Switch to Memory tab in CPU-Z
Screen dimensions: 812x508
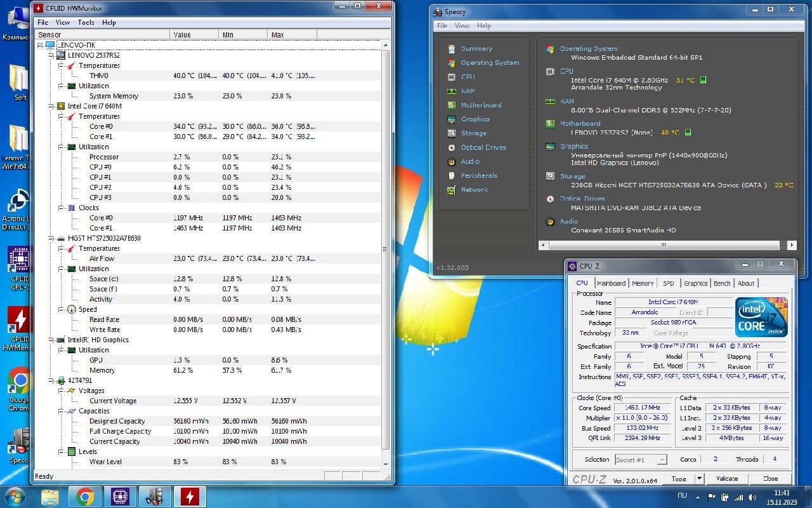pos(643,283)
